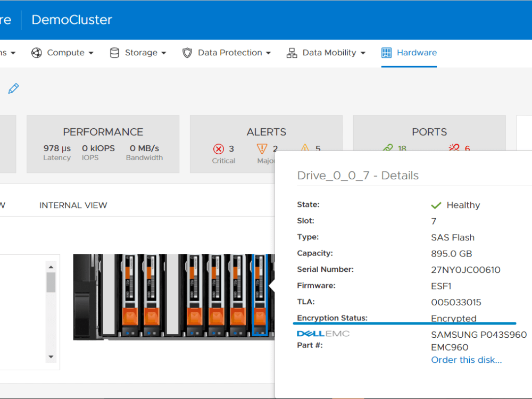Expand the Data Mobility menu
The width and height of the screenshot is (532, 399).
click(x=326, y=53)
